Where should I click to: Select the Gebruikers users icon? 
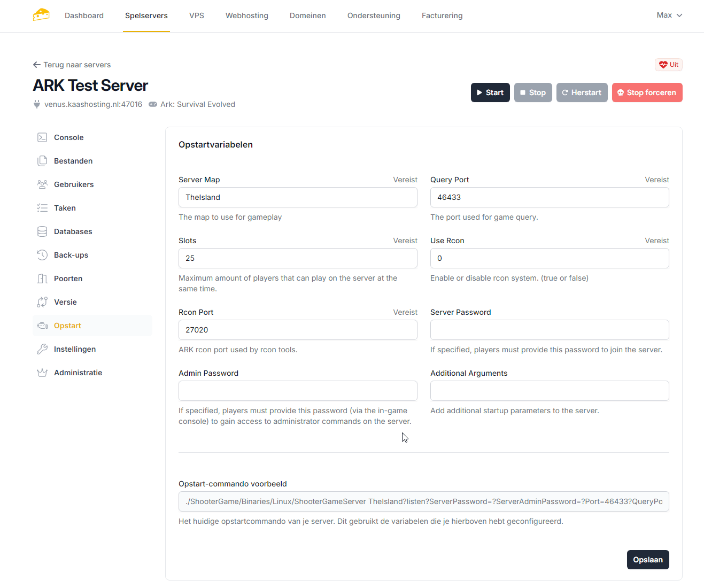click(x=42, y=184)
